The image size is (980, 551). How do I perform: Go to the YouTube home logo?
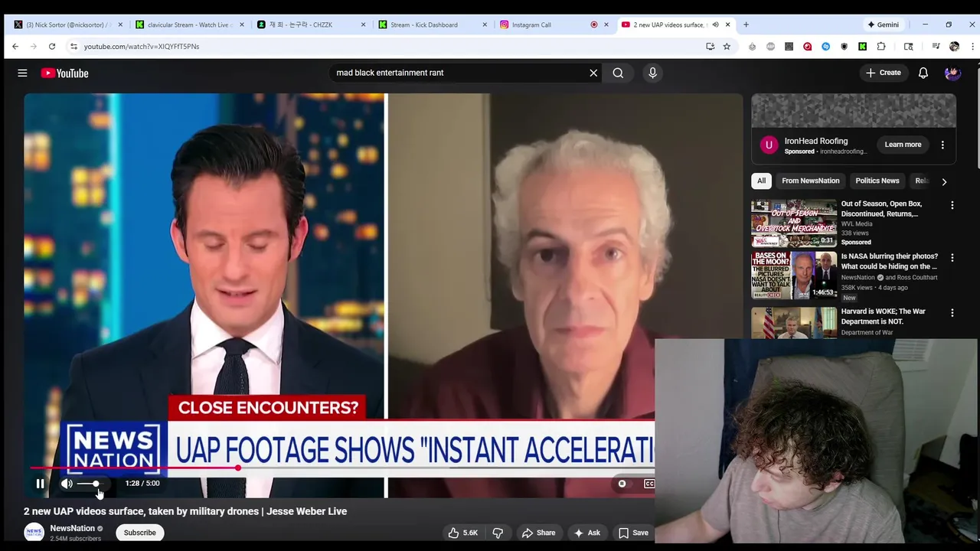[x=65, y=73]
